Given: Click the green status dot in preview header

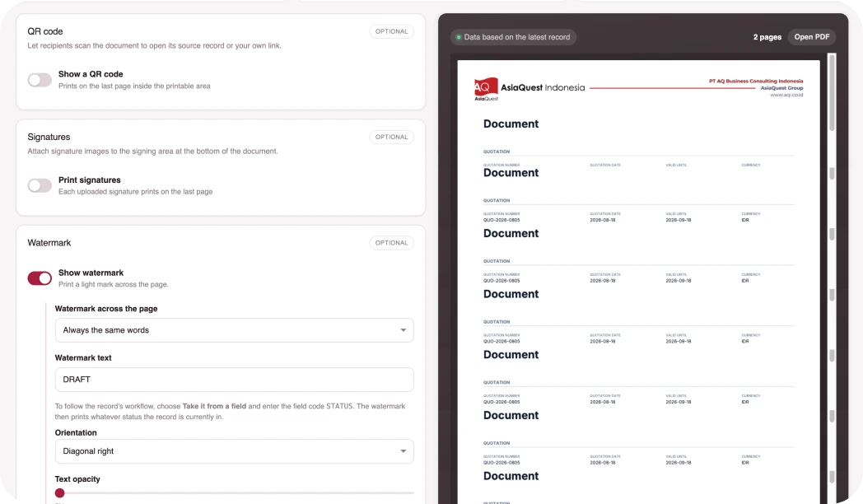Looking at the screenshot, I should (x=459, y=37).
